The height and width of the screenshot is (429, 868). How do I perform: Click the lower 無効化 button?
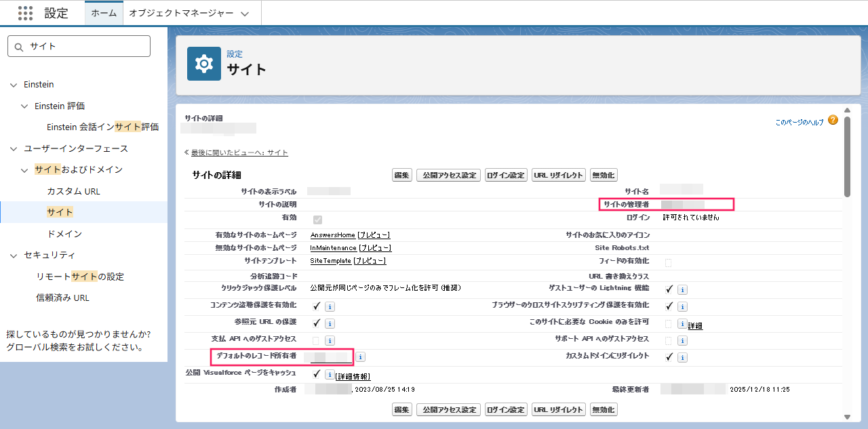[604, 409]
